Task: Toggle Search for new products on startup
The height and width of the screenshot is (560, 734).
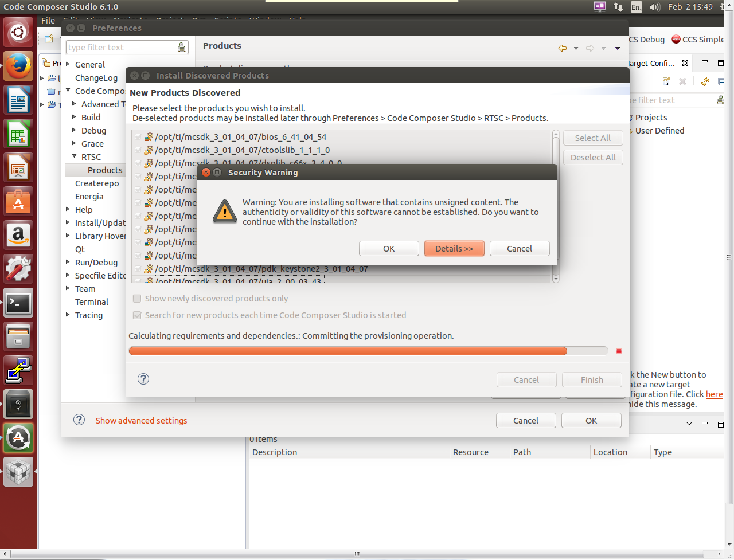Action: coord(137,315)
